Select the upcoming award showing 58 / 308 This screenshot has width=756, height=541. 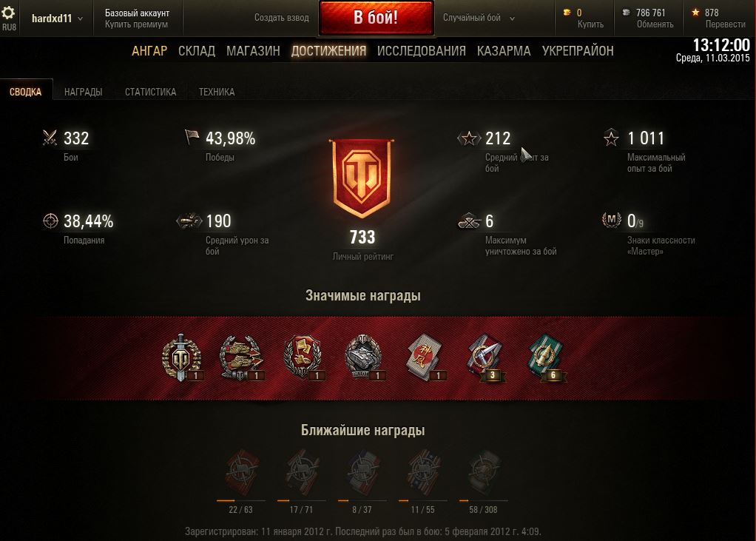tap(484, 474)
